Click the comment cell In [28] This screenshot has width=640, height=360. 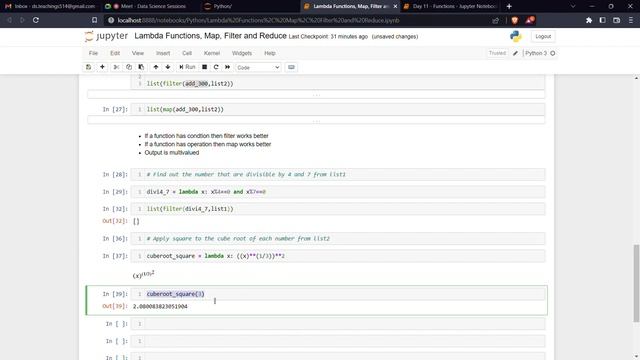[338, 175]
